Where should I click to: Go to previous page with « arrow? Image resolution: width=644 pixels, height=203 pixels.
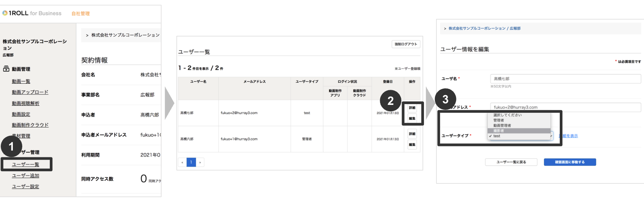point(182,162)
